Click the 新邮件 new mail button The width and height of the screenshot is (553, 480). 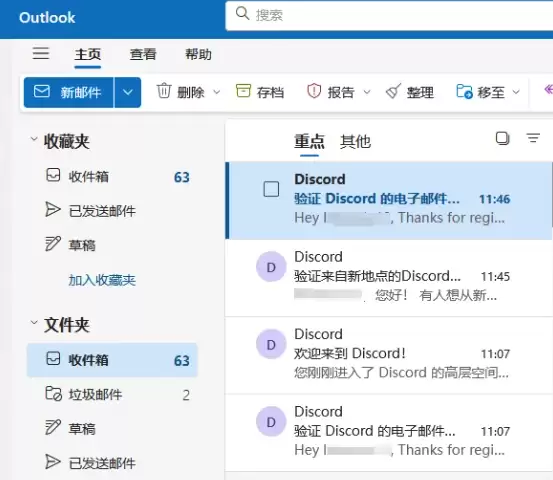[x=69, y=92]
